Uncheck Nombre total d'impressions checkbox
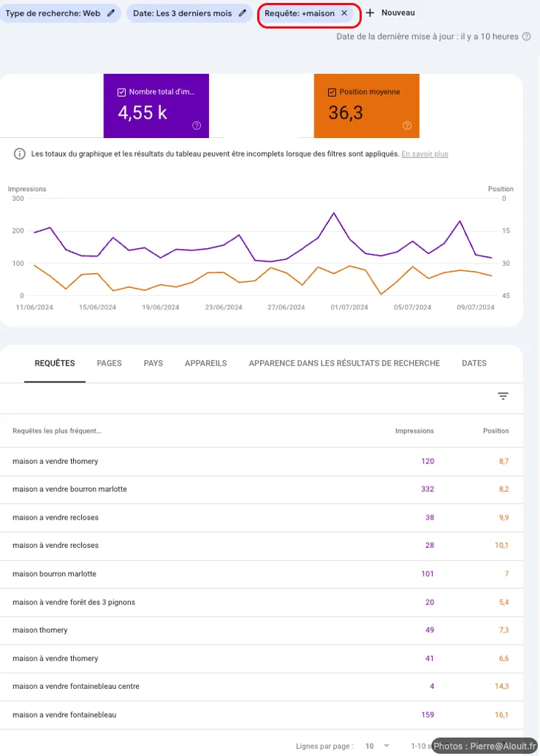Screen dimensions: 540x756 pyautogui.click(x=122, y=92)
